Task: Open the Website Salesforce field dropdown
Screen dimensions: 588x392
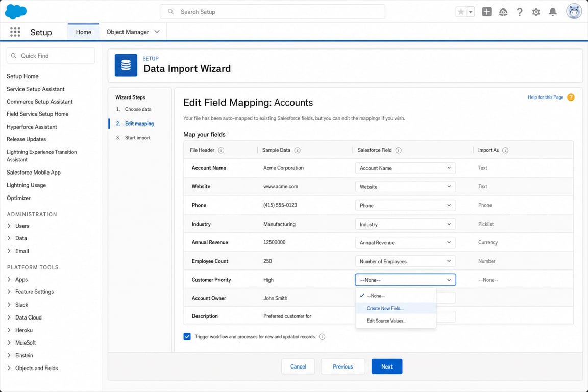Action: click(405, 186)
